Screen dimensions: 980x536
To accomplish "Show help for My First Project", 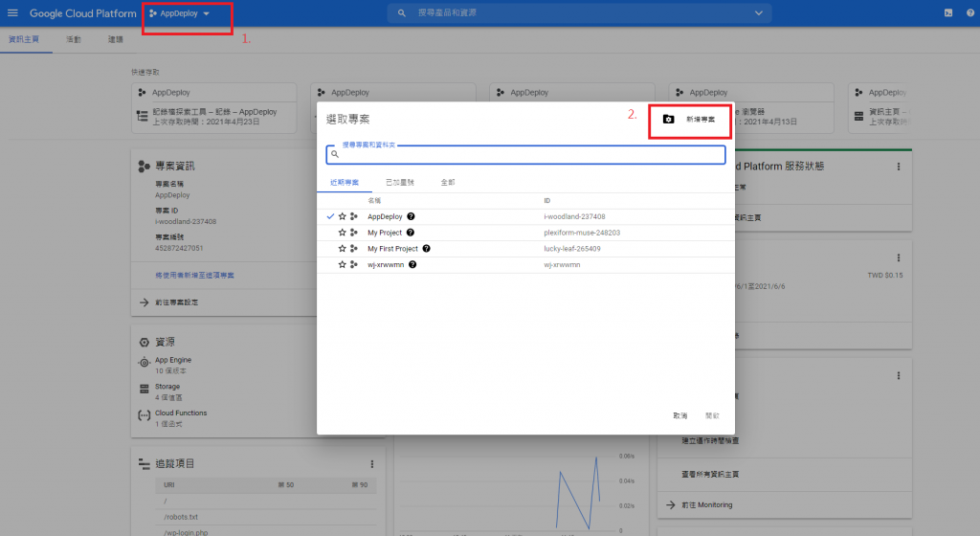I will (x=426, y=249).
